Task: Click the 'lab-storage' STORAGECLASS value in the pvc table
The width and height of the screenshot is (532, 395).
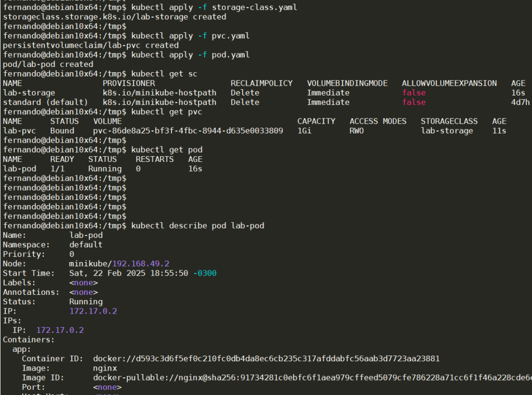Action: pyautogui.click(x=447, y=131)
